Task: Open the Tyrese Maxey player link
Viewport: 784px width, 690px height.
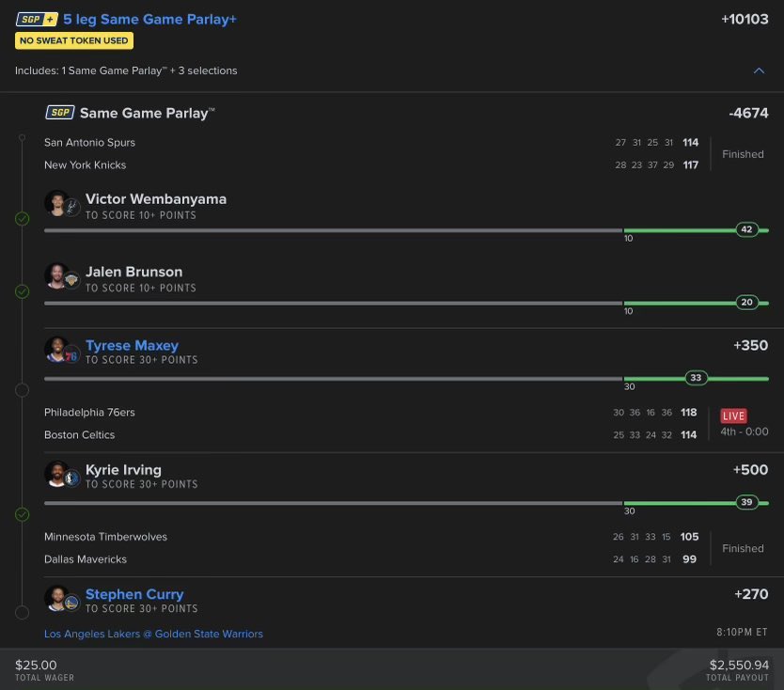Action: [x=132, y=346]
